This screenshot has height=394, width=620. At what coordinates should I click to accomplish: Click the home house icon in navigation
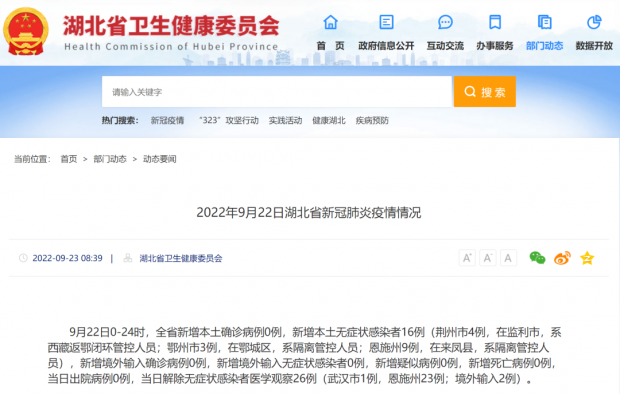pos(331,22)
